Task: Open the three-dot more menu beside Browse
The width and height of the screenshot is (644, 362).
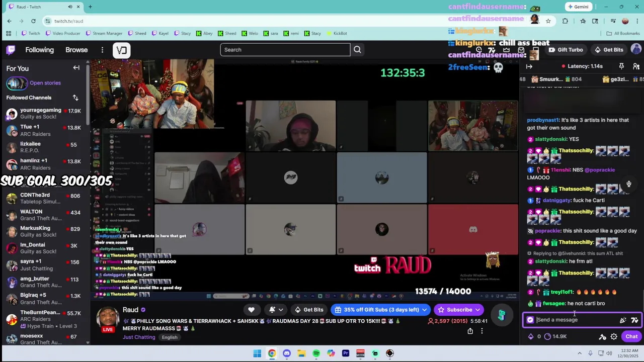Action: pos(102,50)
